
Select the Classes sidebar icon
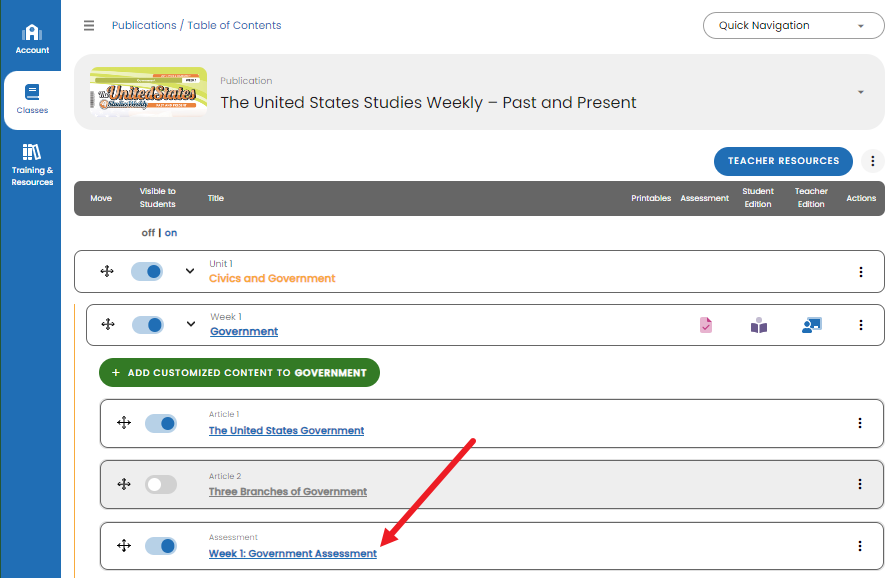tap(32, 99)
